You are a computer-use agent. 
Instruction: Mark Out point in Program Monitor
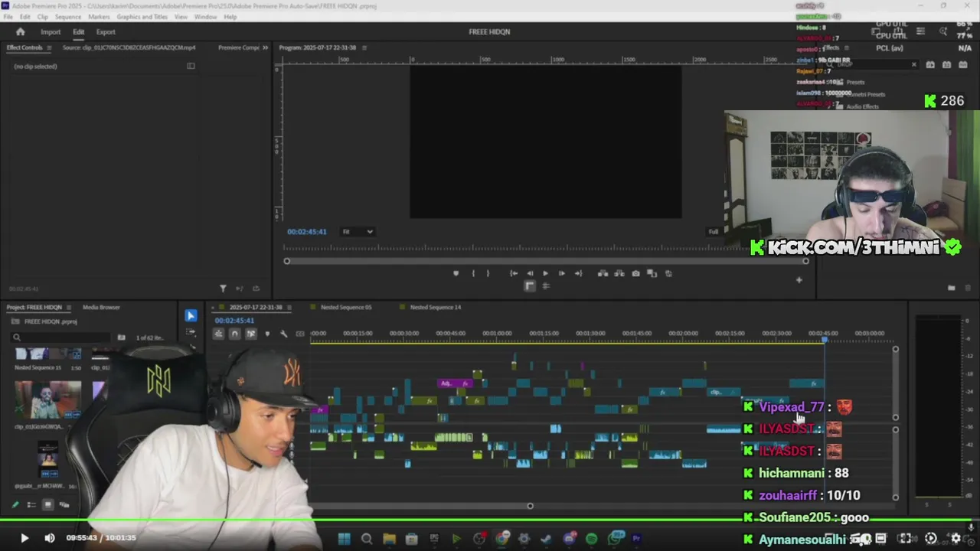point(488,273)
